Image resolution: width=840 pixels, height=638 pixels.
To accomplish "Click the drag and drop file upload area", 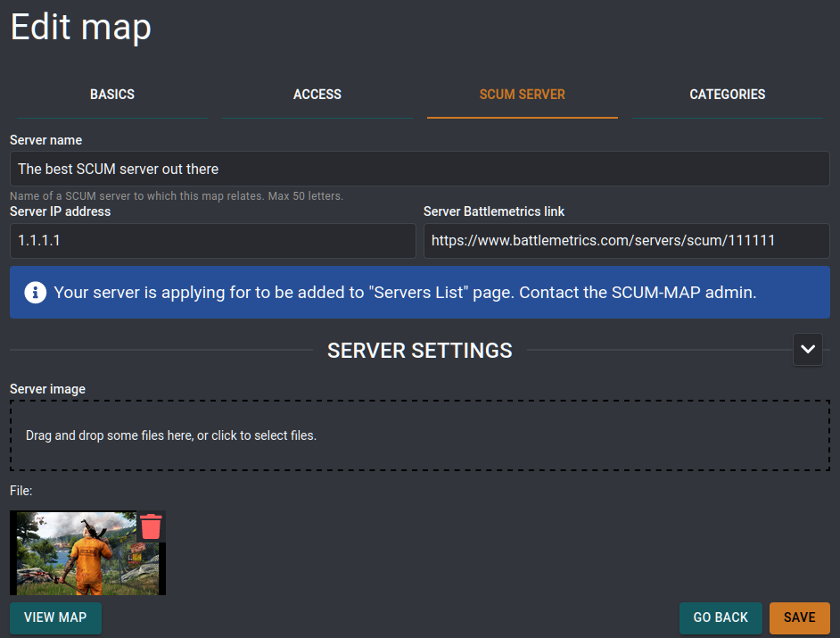I will tap(419, 435).
